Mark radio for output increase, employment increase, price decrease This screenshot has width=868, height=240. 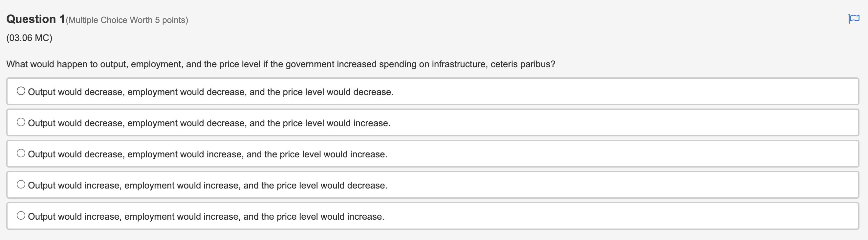tap(21, 184)
